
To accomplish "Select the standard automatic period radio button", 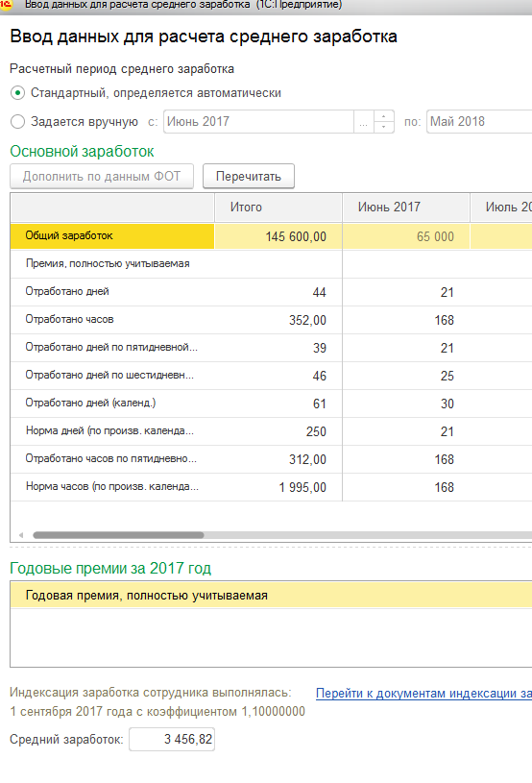I will 17,93.
